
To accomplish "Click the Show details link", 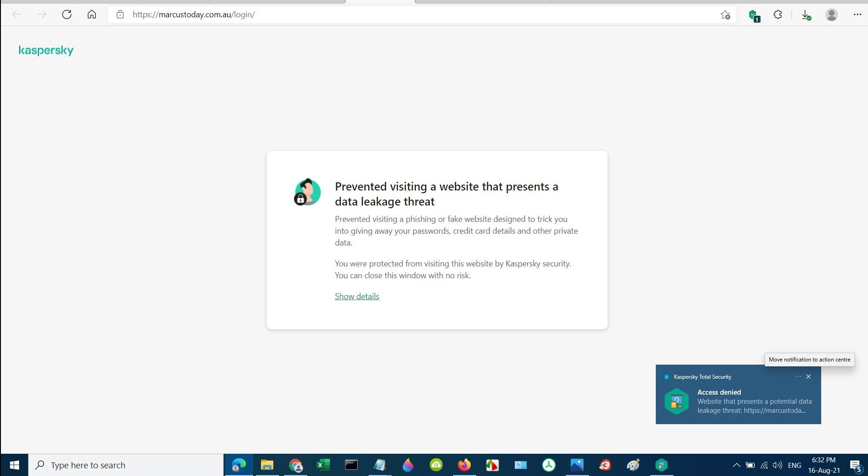I will pos(357,296).
